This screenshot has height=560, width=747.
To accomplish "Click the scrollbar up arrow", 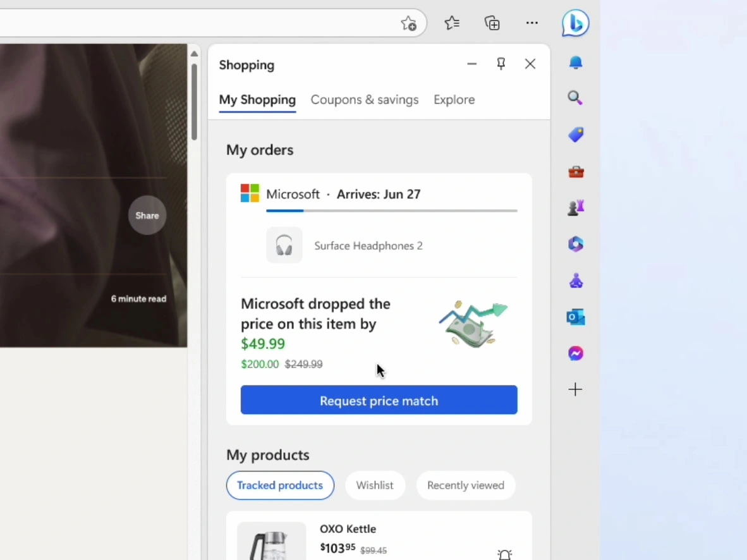I will click(x=194, y=54).
